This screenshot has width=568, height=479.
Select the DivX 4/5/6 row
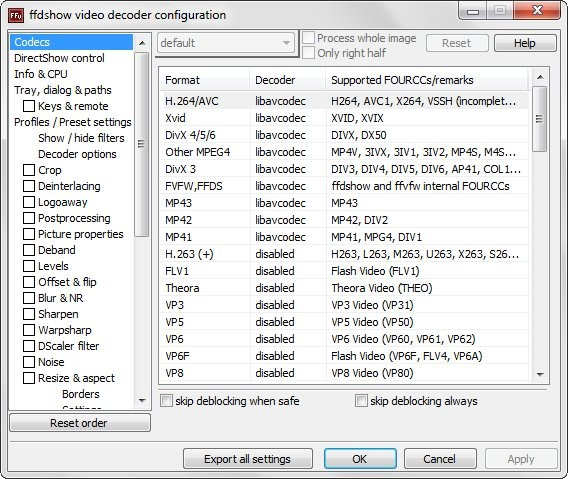click(x=344, y=135)
